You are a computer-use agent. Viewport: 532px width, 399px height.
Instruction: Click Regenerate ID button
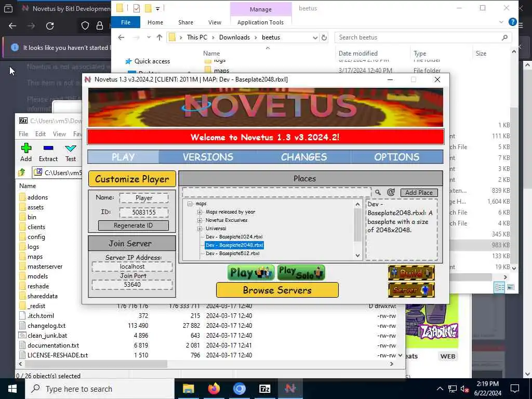pos(134,225)
